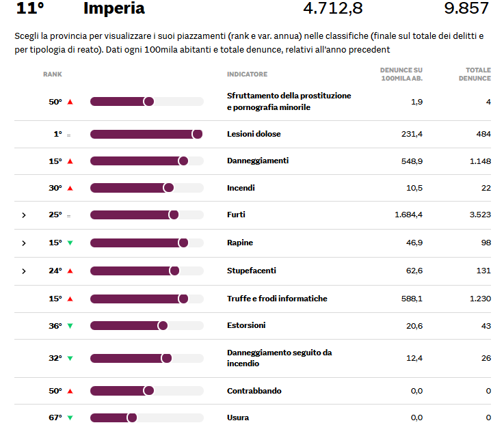This screenshot has width=504, height=438.
Task: Click equals sign beside Lesioni dolose rank
Action: [68, 135]
